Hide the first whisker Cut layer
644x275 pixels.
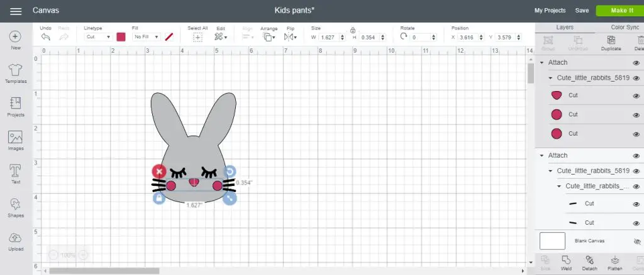click(x=636, y=204)
